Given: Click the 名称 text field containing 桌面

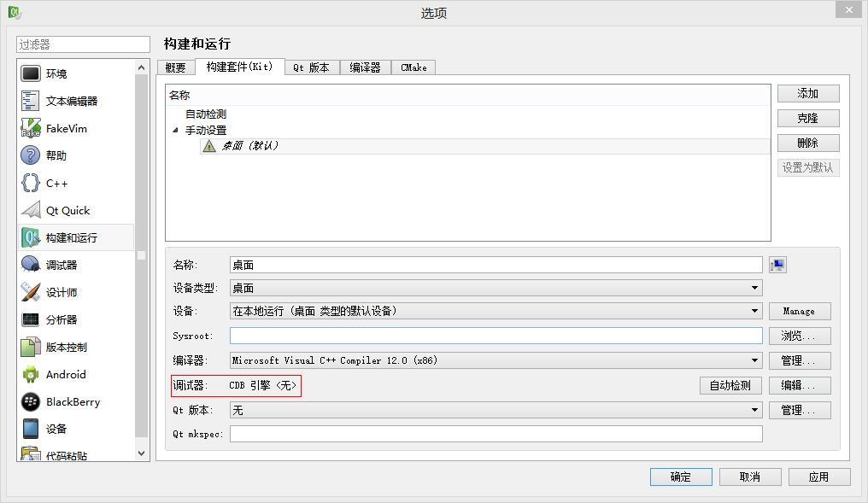Looking at the screenshot, I should coord(496,265).
